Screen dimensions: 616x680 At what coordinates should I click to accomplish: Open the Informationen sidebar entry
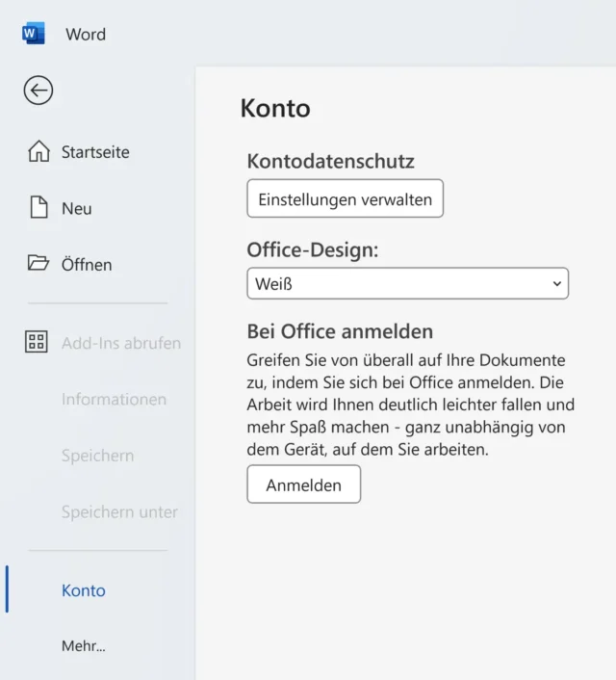point(114,399)
